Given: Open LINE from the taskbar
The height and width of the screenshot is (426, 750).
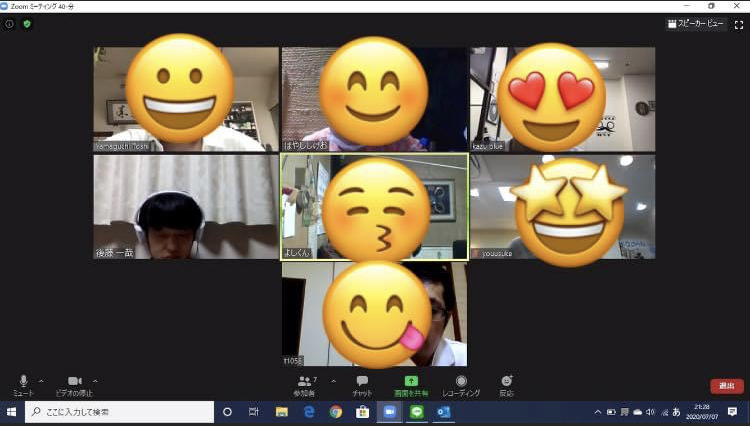Looking at the screenshot, I should [x=417, y=412].
